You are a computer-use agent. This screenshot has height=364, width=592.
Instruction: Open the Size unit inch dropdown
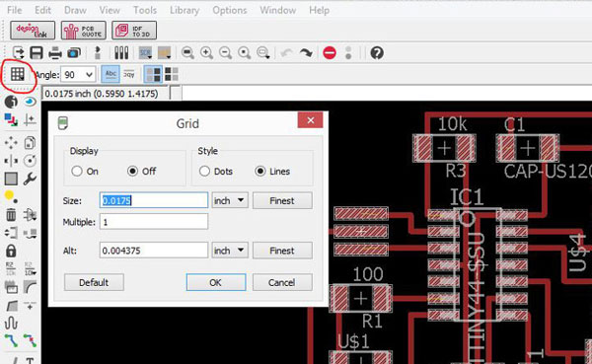[x=230, y=200]
